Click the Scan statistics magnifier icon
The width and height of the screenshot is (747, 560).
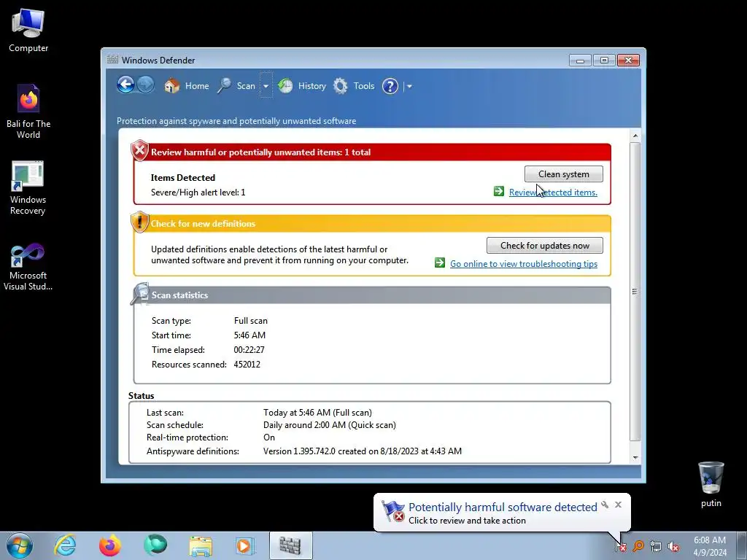(141, 293)
